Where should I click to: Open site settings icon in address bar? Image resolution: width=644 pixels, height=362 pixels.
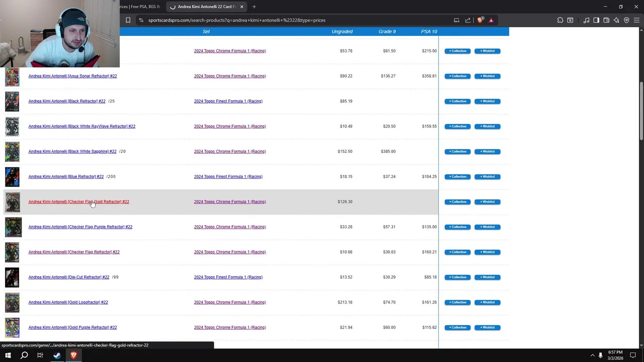click(141, 20)
